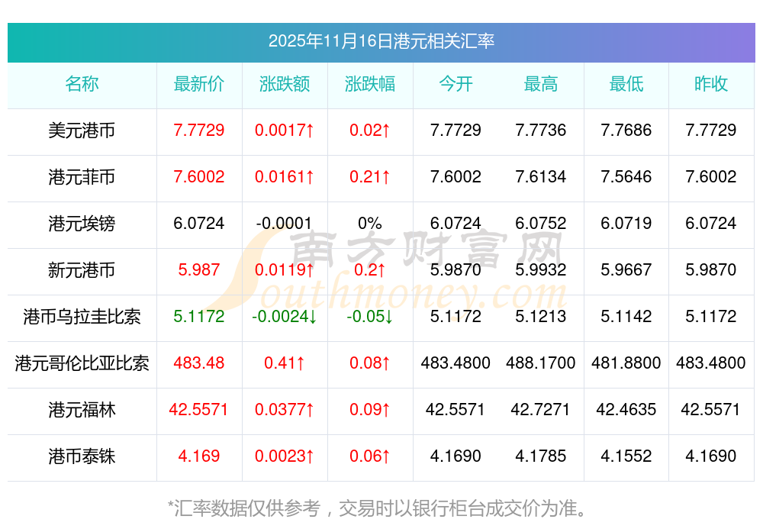Click the 新元港币 row name
The image size is (763, 532).
point(82,269)
